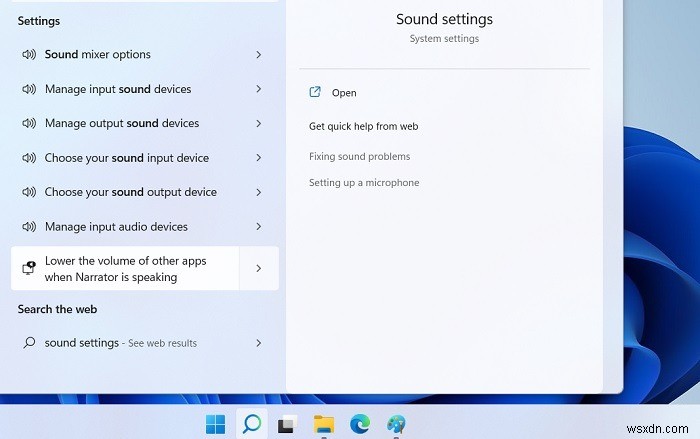
Task: Click speaker icon beside Choose your sound output device
Action: point(29,192)
